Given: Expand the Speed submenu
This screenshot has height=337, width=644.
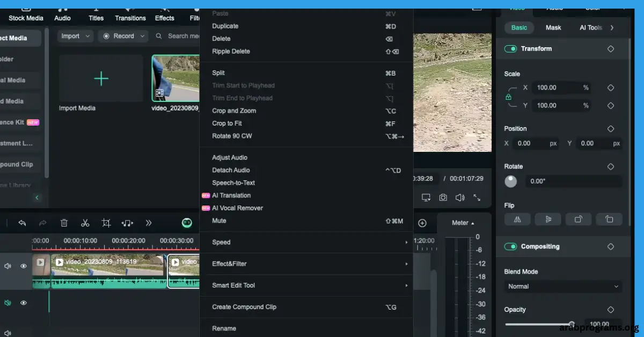Looking at the screenshot, I should (x=306, y=243).
